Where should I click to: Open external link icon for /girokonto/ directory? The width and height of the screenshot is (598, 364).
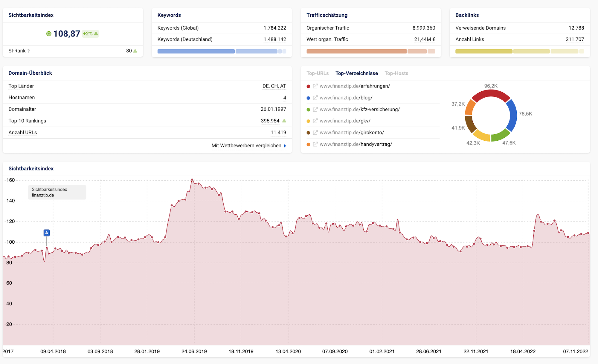coord(315,133)
